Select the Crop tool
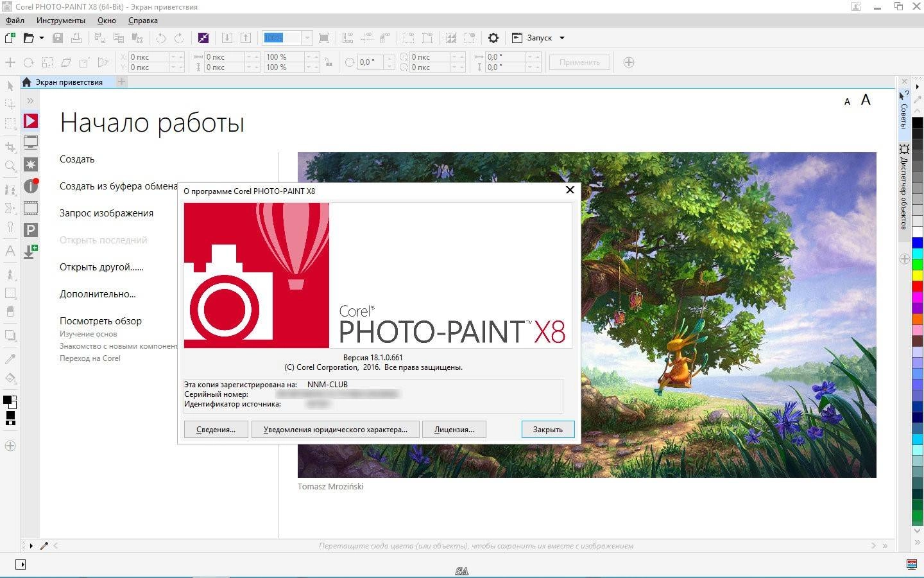 (x=10, y=147)
